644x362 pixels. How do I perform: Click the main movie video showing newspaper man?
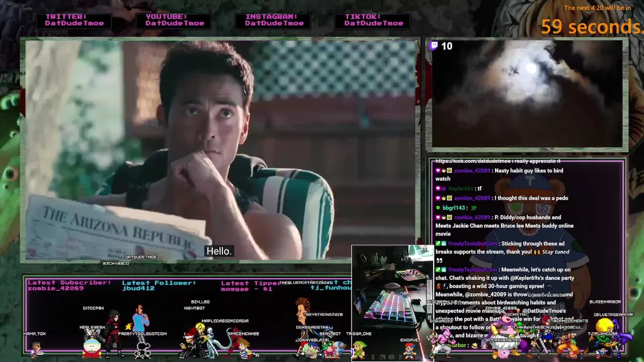220,151
